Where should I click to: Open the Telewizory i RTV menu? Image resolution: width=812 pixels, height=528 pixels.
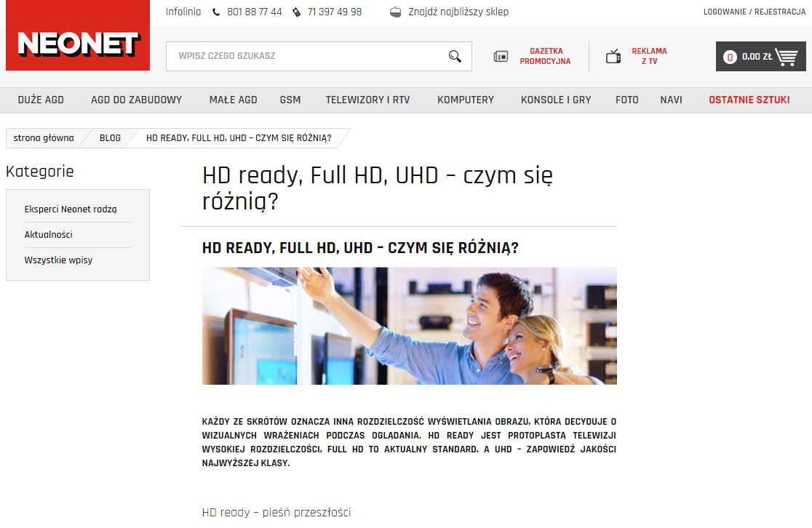click(x=367, y=100)
